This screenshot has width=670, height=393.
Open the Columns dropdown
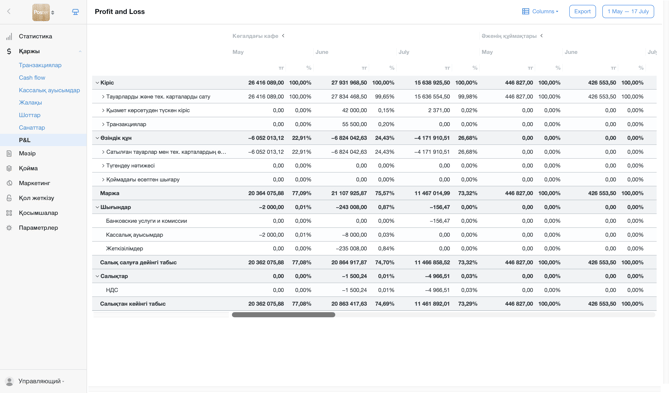541,12
